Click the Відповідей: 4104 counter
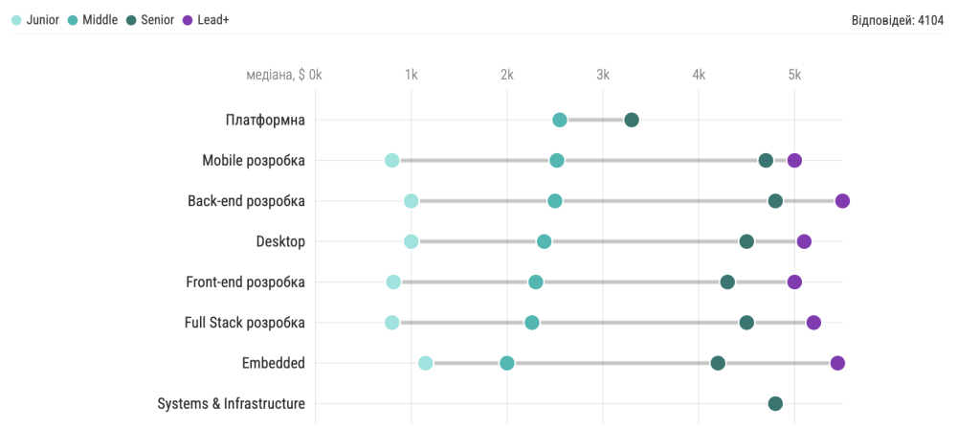The height and width of the screenshot is (429, 980). coord(897,19)
